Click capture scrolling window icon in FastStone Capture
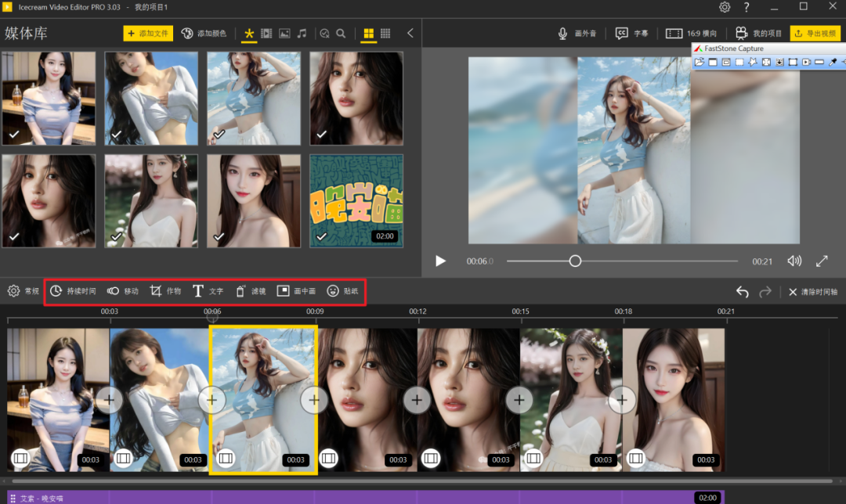 point(779,63)
